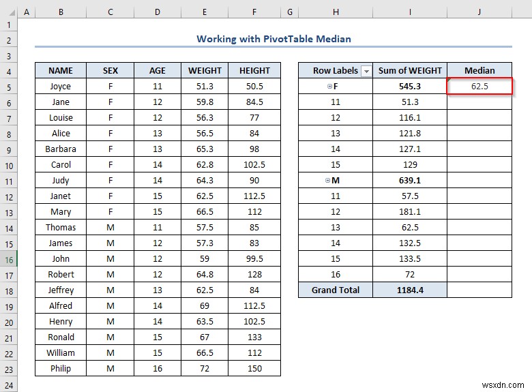Select the cell with name Alice

point(61,133)
